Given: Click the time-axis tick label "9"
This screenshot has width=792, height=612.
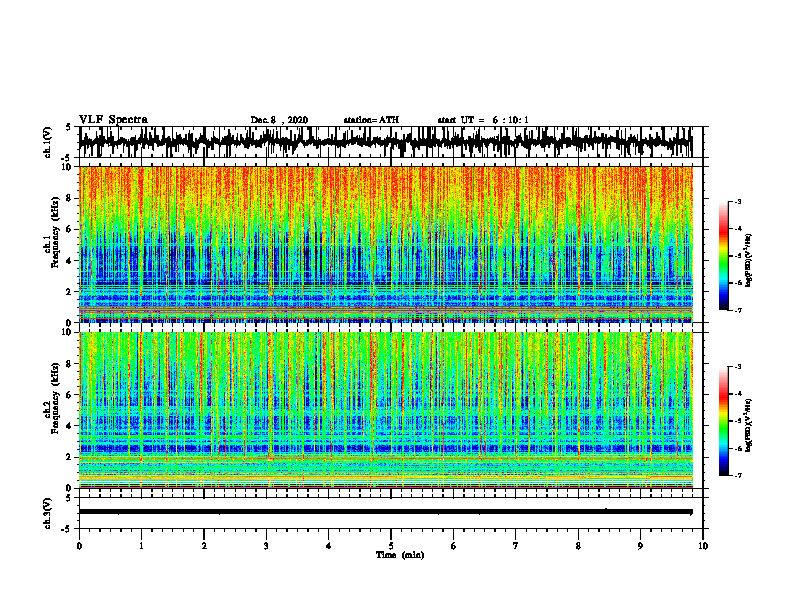Looking at the screenshot, I should coord(640,546).
